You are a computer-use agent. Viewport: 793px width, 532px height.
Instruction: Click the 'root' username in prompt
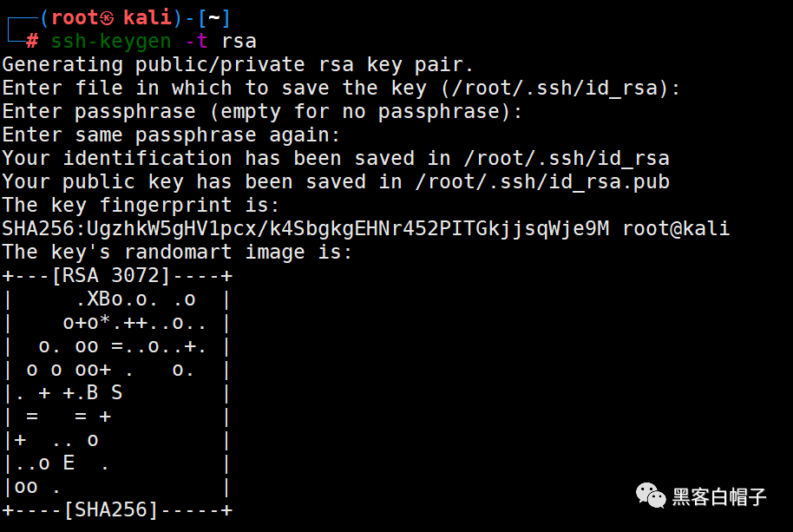point(75,17)
